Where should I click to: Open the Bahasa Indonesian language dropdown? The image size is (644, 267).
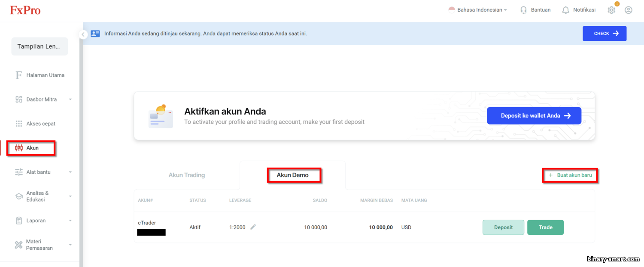tap(482, 10)
